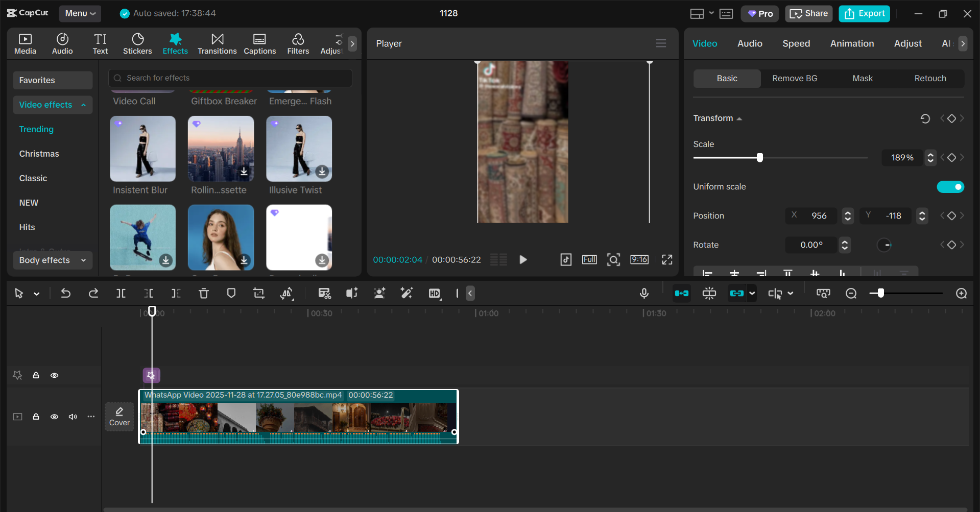Delete the selected clip with trash icon
The width and height of the screenshot is (980, 512).
[204, 293]
